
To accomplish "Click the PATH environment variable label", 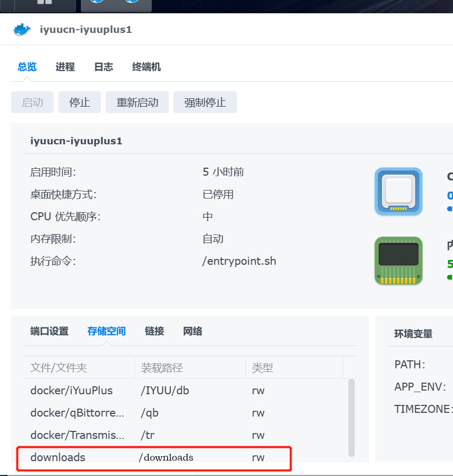I will [409, 364].
